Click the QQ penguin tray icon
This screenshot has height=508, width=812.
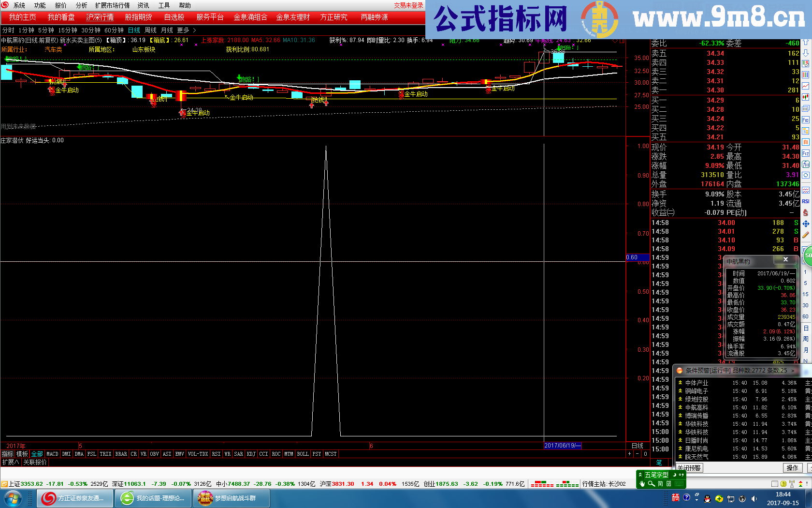point(707,499)
